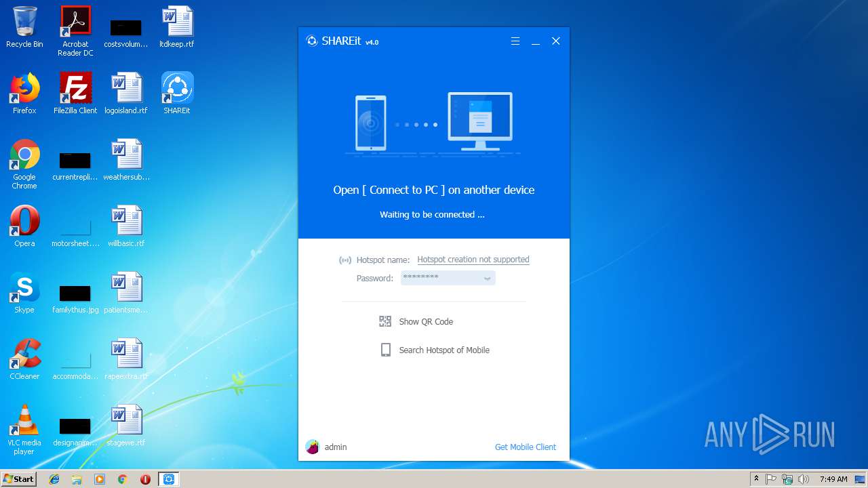Select Search Hotspot of Mobile
This screenshot has height=488, width=868.
click(x=444, y=350)
